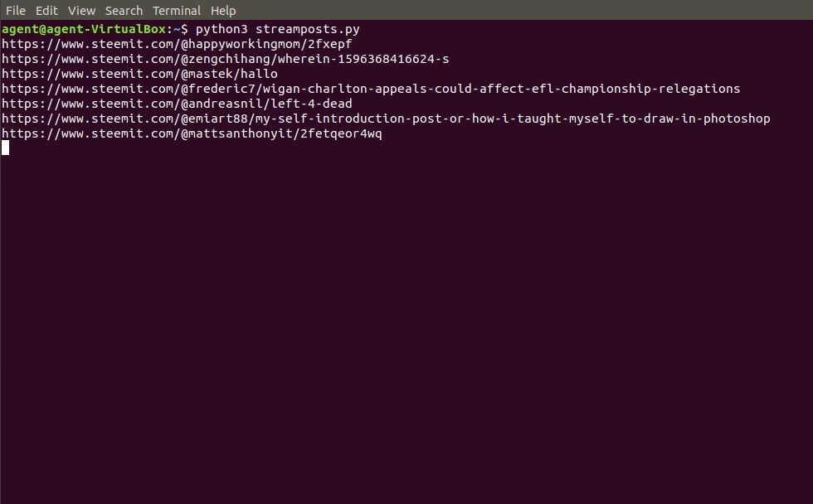Viewport: 813px width, 504px height.
Task: Open the Help menu
Action: (x=223, y=11)
